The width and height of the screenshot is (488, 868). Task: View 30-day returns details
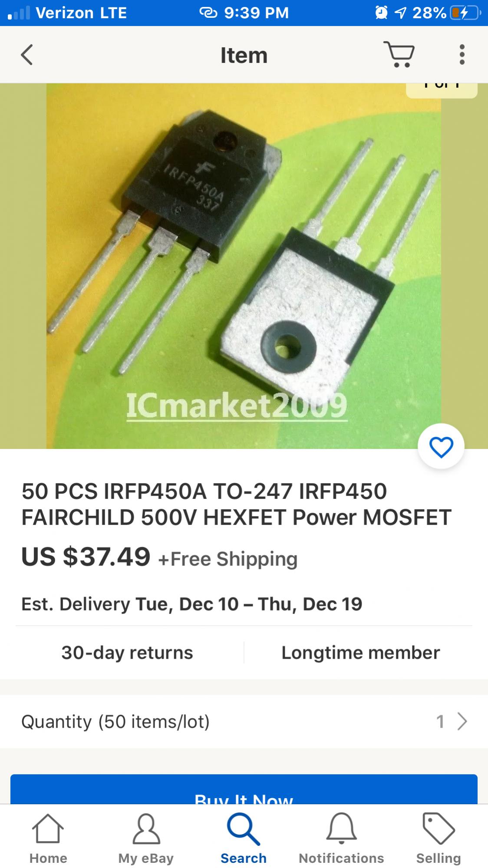(127, 653)
